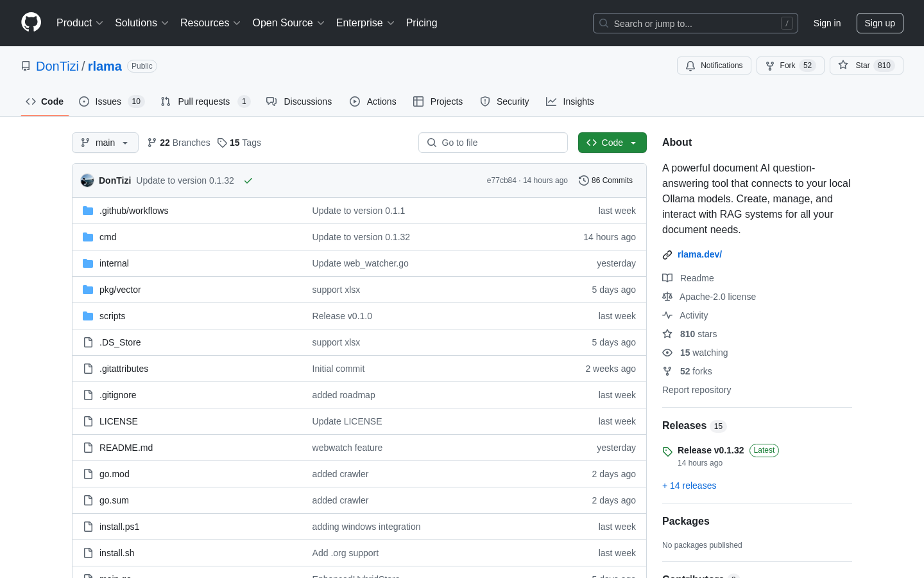Screen dimensions: 924x578
Task: Click the LICENSE file icon
Action: click(x=88, y=421)
